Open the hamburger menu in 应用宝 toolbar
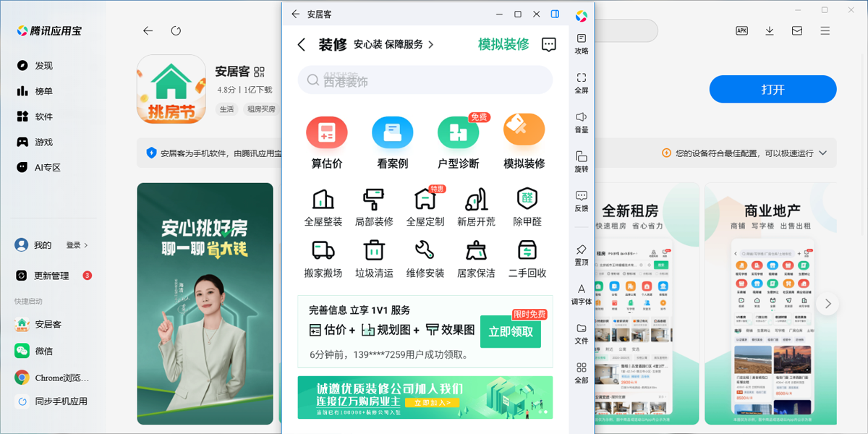868x434 pixels. [825, 30]
